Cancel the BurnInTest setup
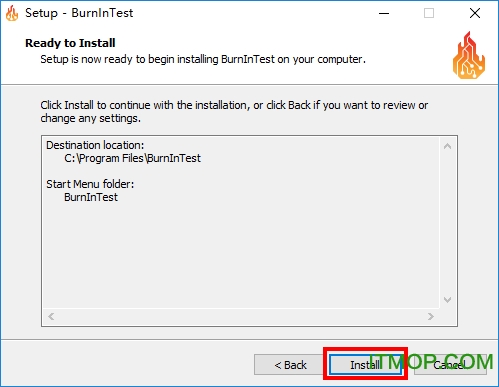Viewport: 499px width, 387px height. pos(450,364)
